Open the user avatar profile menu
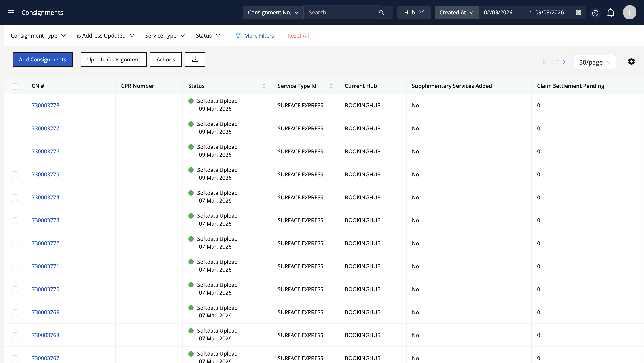The height and width of the screenshot is (363, 644). 629,13
